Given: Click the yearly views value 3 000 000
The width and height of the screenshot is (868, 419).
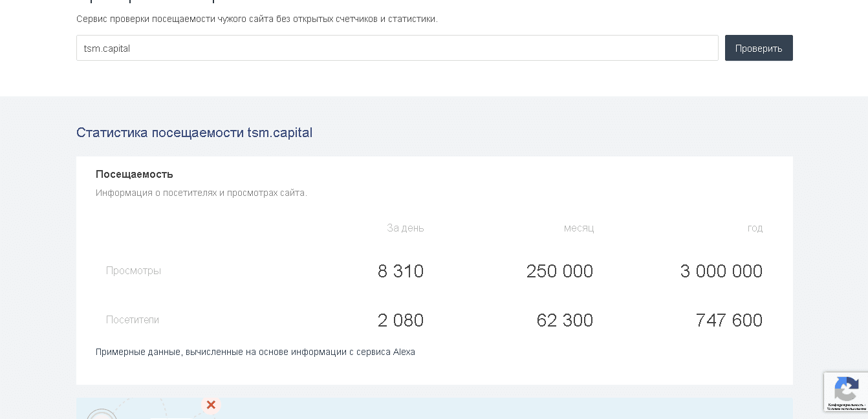Looking at the screenshot, I should 721,271.
